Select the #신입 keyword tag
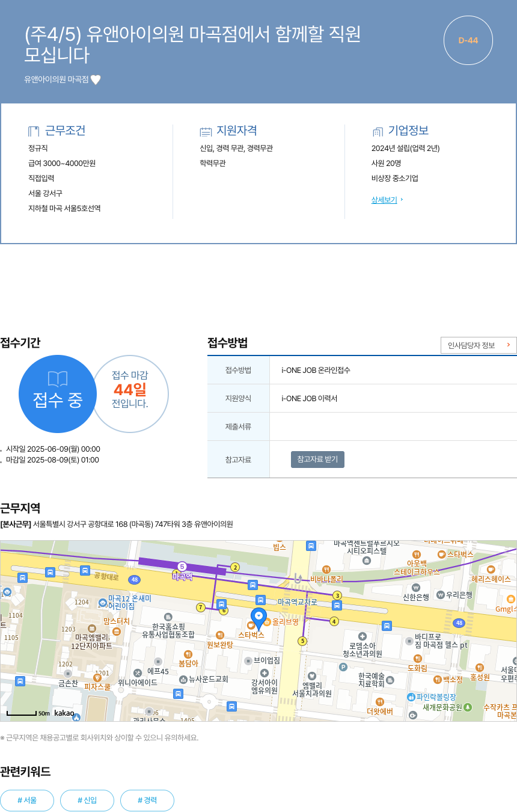This screenshot has width=517, height=812. click(x=87, y=801)
